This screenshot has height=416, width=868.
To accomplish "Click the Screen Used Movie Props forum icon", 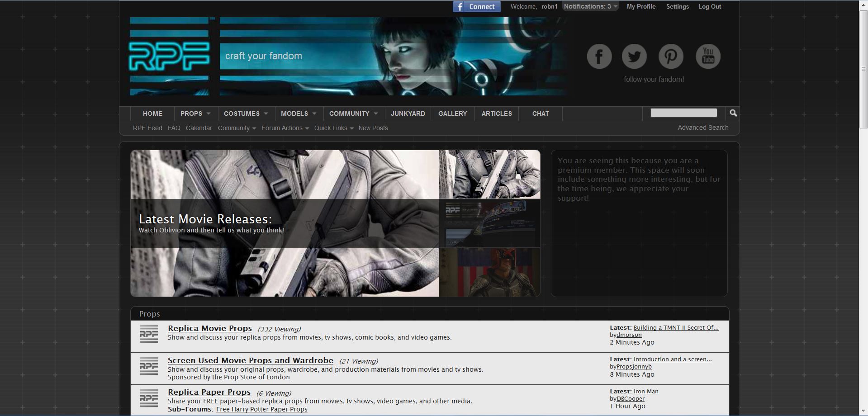I will click(149, 366).
